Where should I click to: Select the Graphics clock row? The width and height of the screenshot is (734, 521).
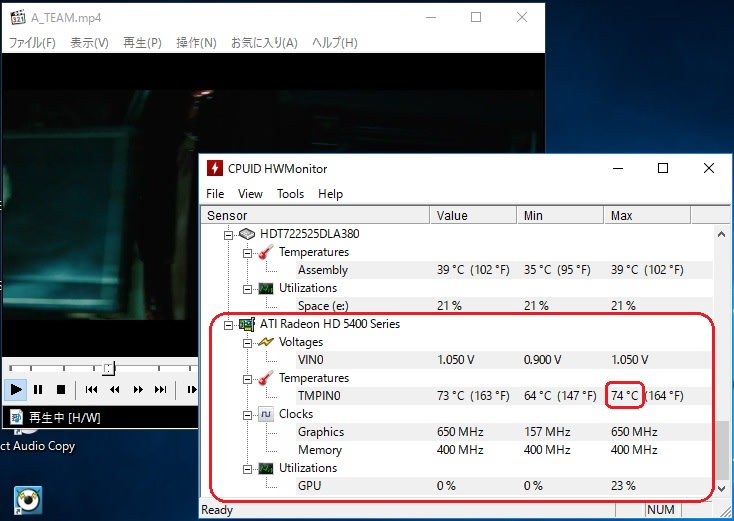(x=505, y=432)
